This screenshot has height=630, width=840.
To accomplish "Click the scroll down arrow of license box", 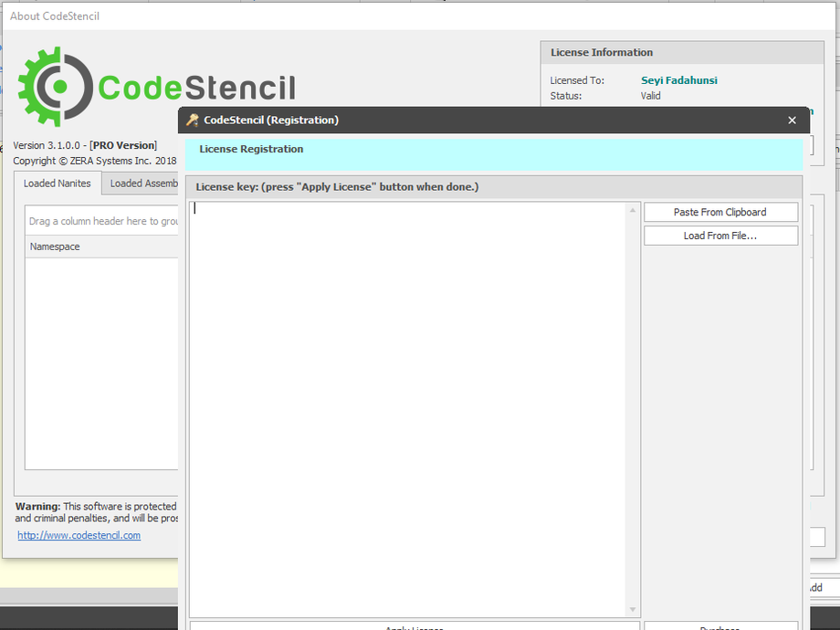I will click(x=633, y=610).
